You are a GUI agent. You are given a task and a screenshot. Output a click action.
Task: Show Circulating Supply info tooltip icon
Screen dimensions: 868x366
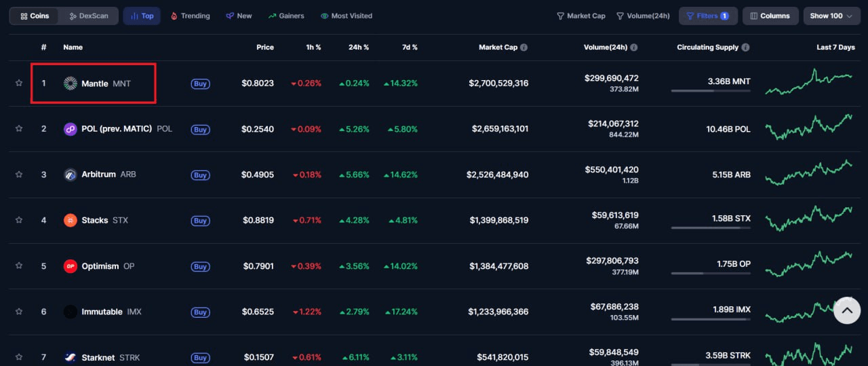tap(746, 48)
